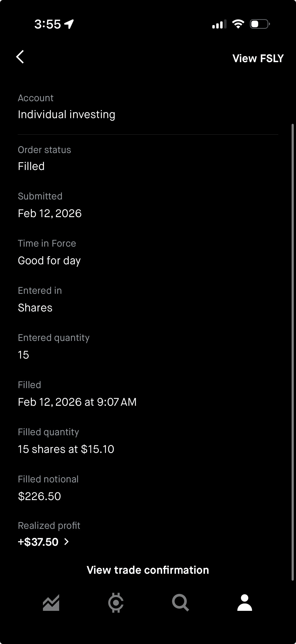
Task: Open the account profile tab
Action: (x=244, y=603)
